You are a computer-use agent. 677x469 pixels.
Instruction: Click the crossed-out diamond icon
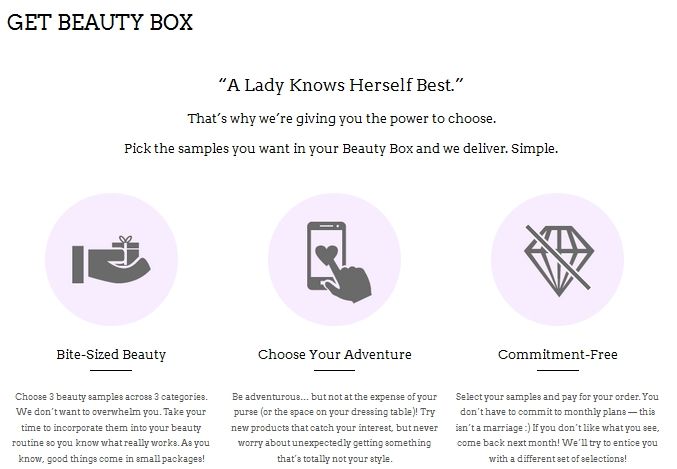[559, 260]
